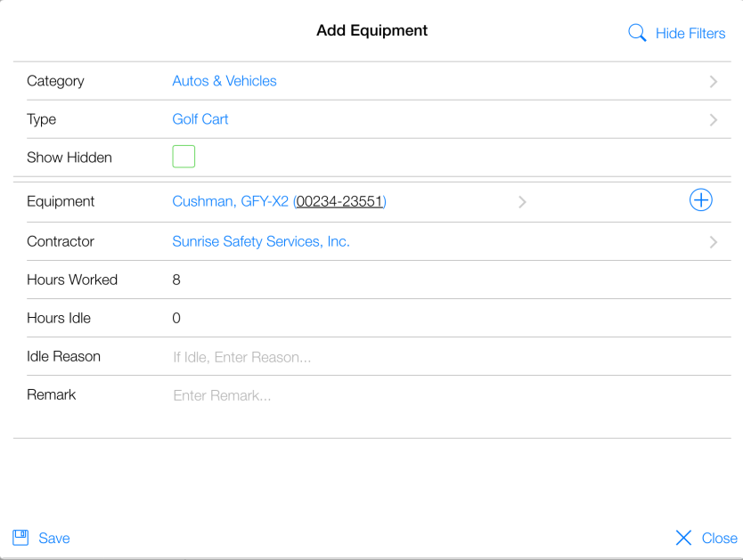743x560 pixels.
Task: Click the 00234-23551 serial number link
Action: (339, 202)
